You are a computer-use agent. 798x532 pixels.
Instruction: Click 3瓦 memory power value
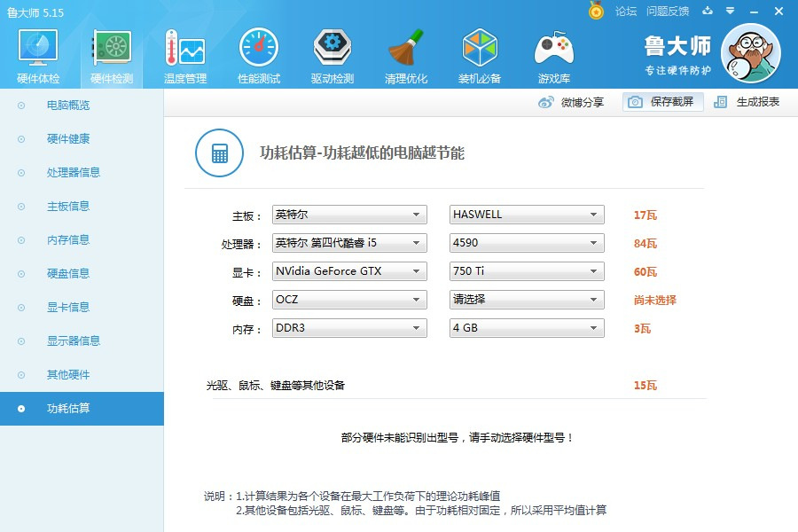point(642,328)
